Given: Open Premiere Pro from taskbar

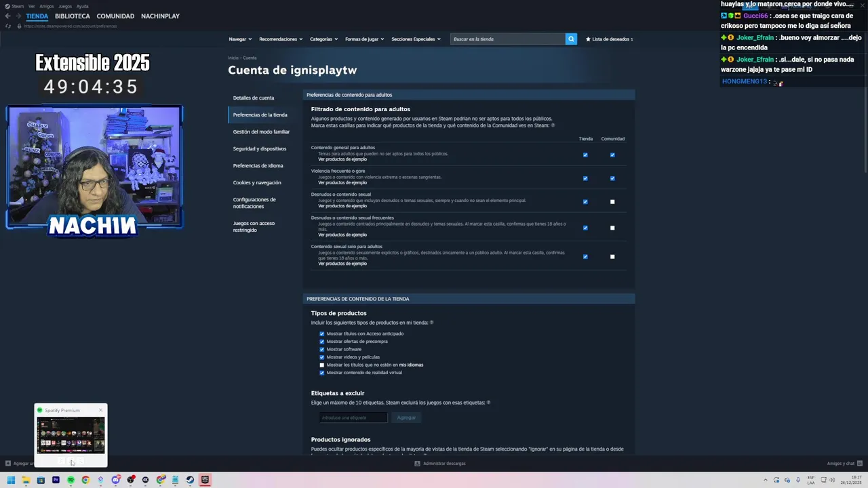Looking at the screenshot, I should (56, 480).
